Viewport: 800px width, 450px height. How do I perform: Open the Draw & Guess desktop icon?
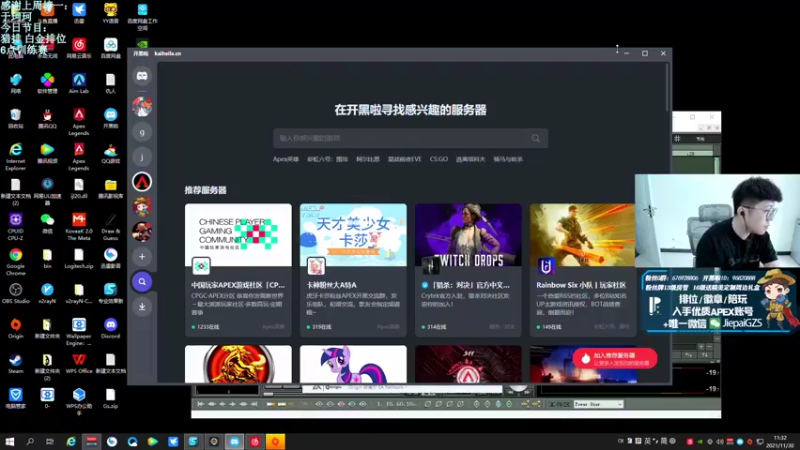click(x=110, y=227)
